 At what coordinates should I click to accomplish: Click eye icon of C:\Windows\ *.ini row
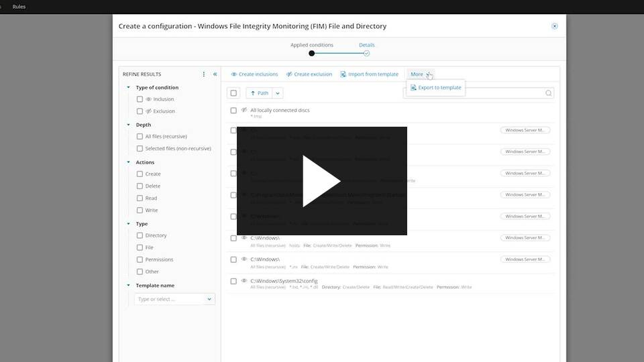click(x=244, y=259)
